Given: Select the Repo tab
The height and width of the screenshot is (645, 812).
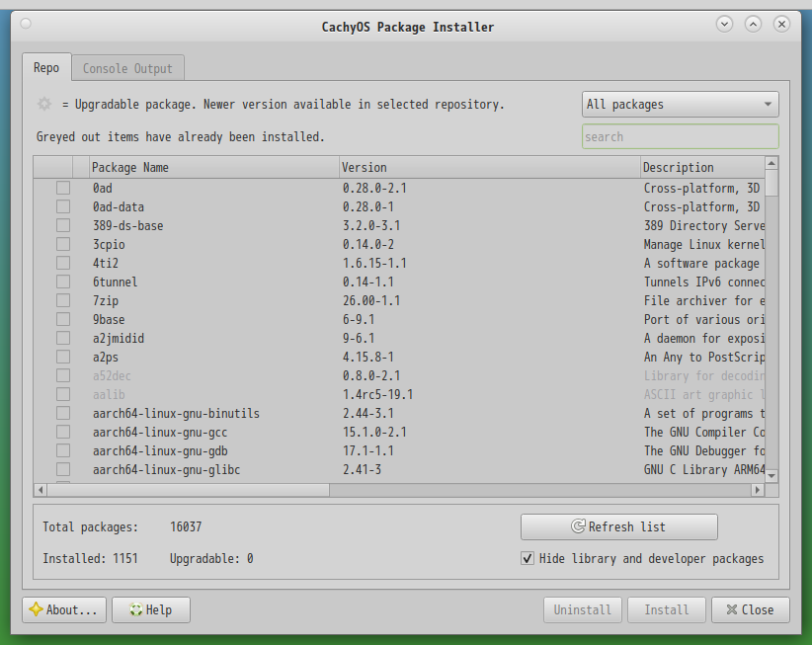Looking at the screenshot, I should (46, 68).
